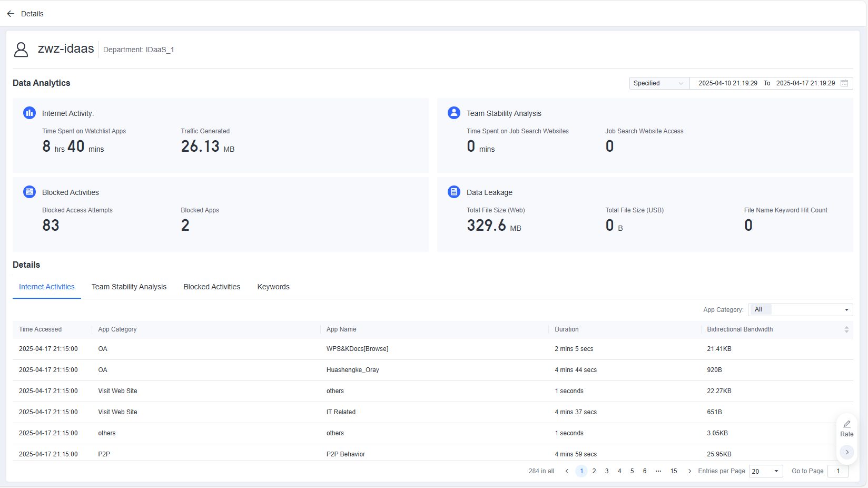Open the Entries per Page dropdown

coord(766,471)
